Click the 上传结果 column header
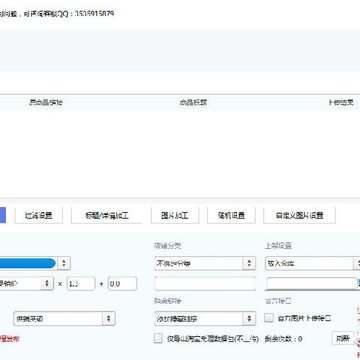360x360 pixels. [340, 102]
